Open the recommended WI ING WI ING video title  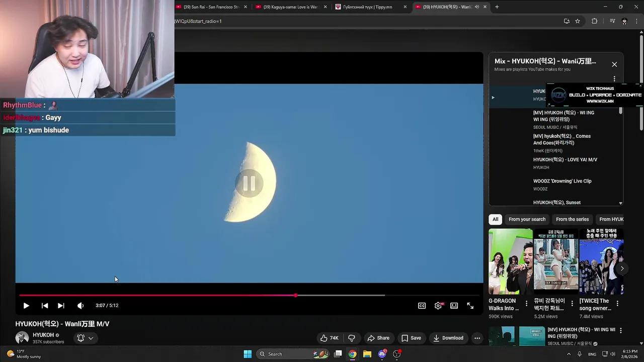(x=581, y=333)
